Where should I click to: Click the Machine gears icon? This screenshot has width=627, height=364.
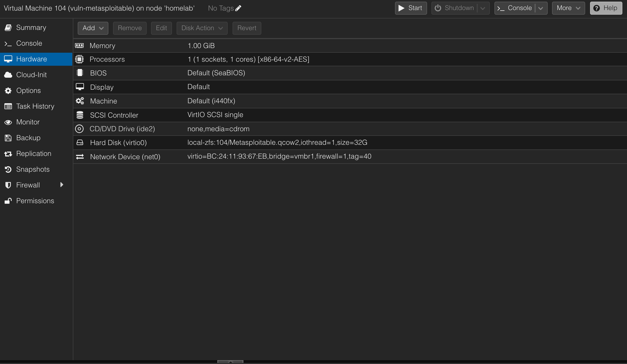tap(80, 101)
